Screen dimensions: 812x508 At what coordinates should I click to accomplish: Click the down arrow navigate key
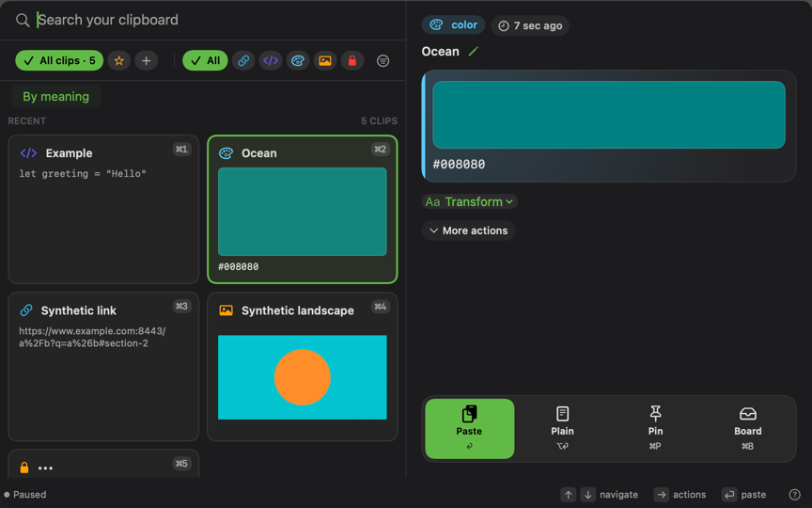pyautogui.click(x=587, y=495)
